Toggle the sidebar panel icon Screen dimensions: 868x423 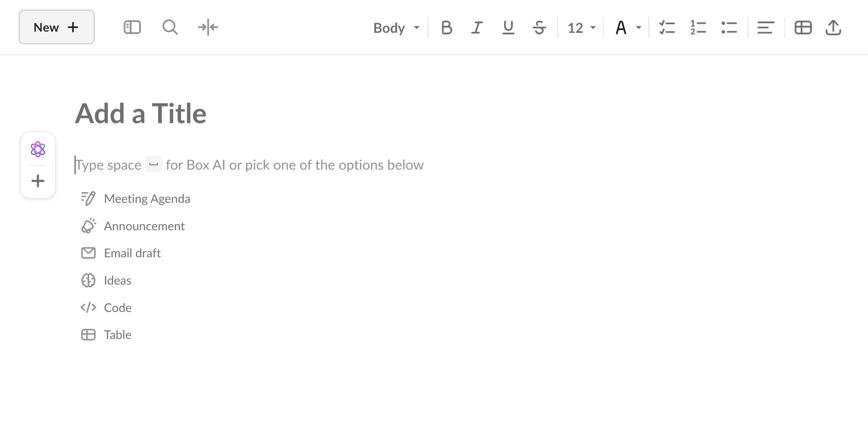(132, 27)
